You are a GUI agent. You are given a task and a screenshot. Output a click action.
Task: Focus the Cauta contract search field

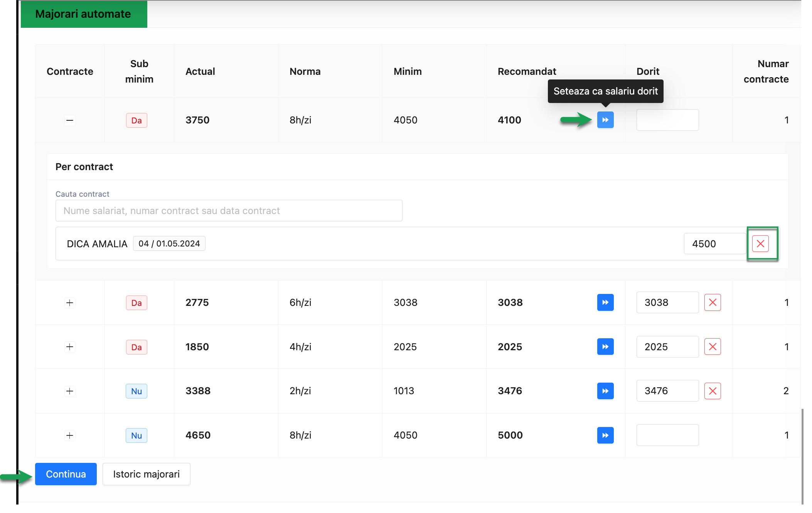click(229, 211)
